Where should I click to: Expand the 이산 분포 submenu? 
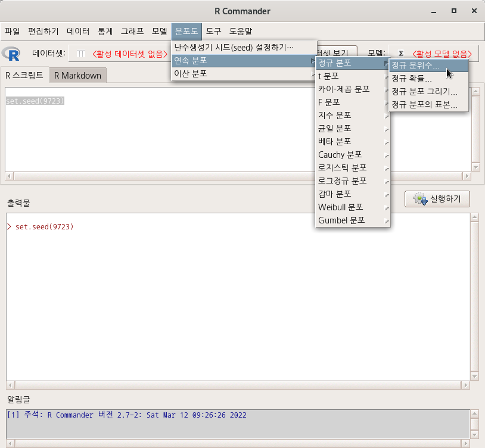tap(244, 74)
